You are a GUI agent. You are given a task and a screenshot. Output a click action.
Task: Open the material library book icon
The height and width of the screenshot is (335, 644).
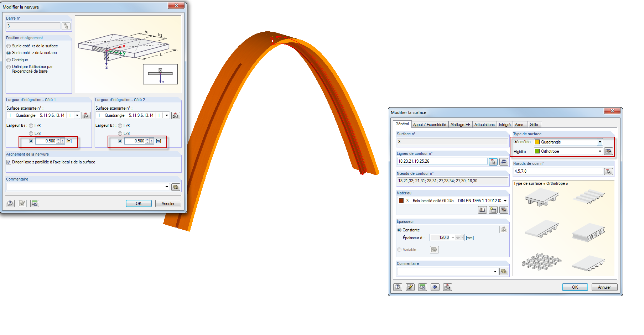[x=482, y=210]
